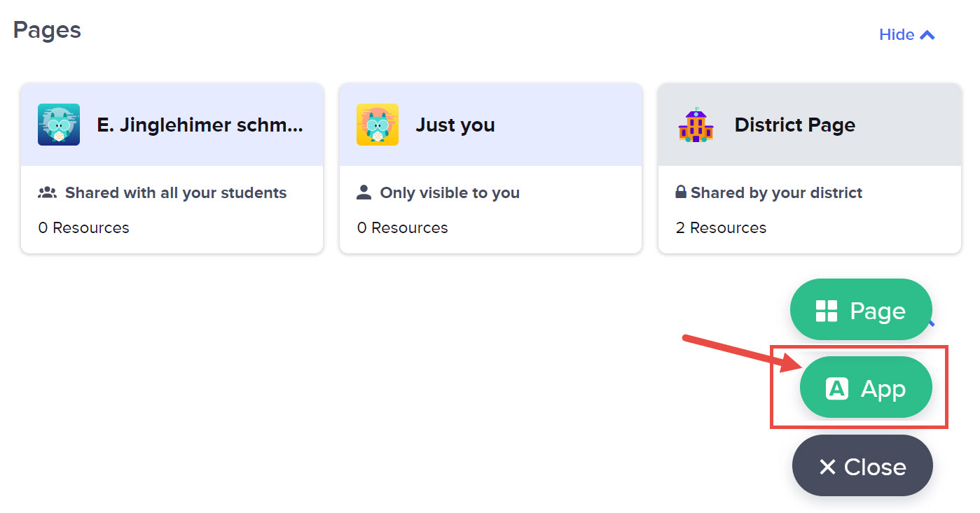Add a new Page button

(x=861, y=310)
